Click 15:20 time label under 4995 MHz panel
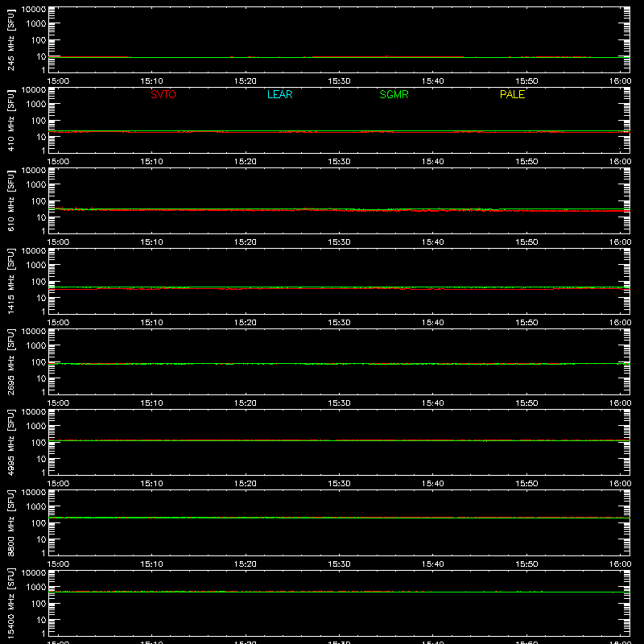The width and height of the screenshot is (644, 644). (x=246, y=484)
